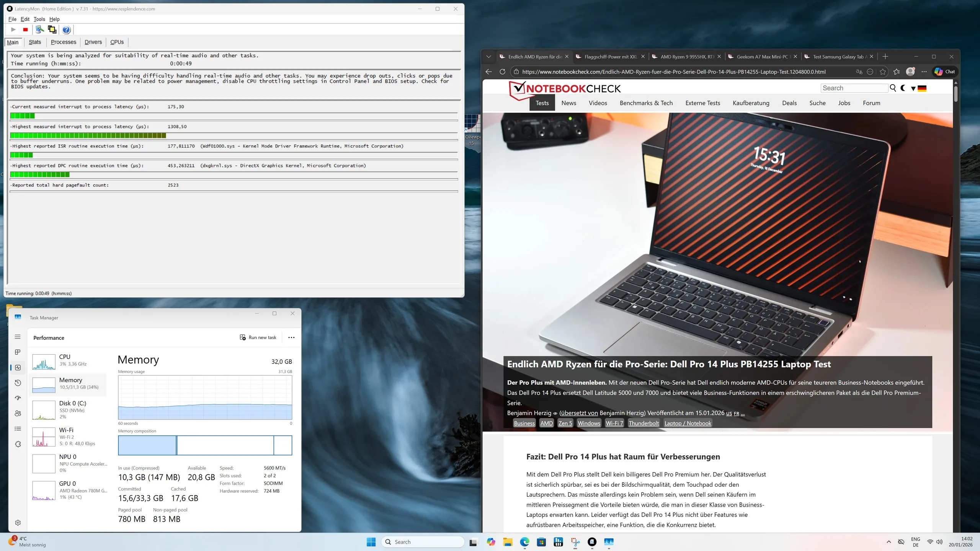Click the yellow overlapping windows toolbar icon
This screenshot has width=980, height=551.
pyautogui.click(x=52, y=29)
